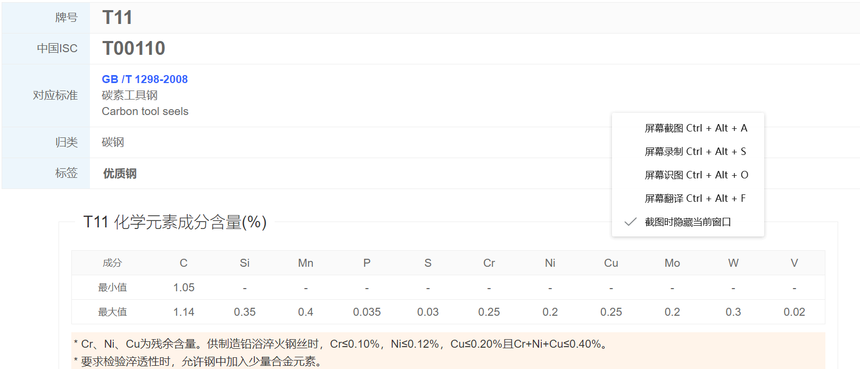This screenshot has height=369, width=860.
Task: Click the W column header
Action: pos(733,263)
